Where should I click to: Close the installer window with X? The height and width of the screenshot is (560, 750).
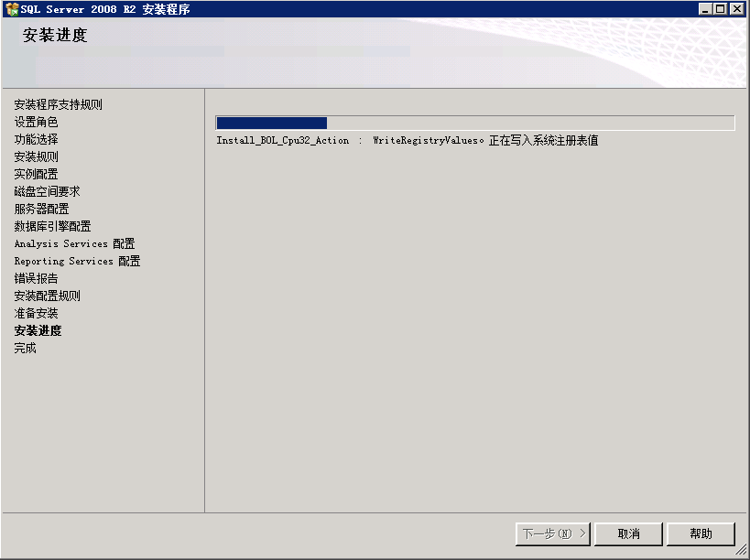pos(737,9)
